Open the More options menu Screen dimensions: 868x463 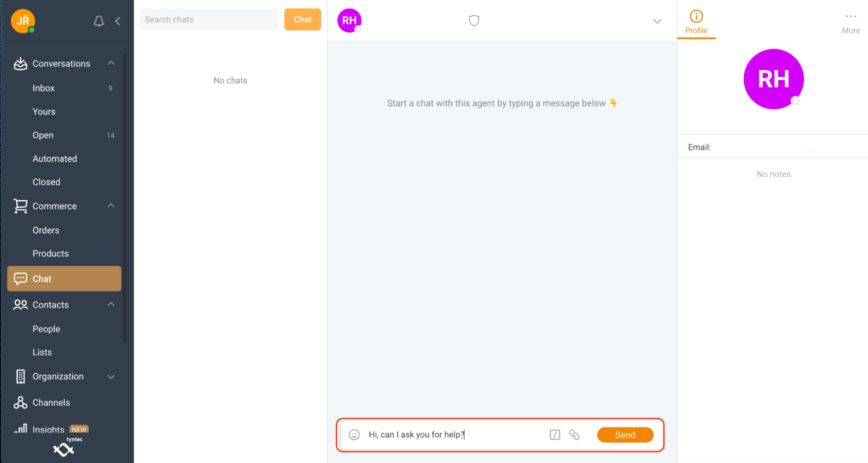coord(851,23)
